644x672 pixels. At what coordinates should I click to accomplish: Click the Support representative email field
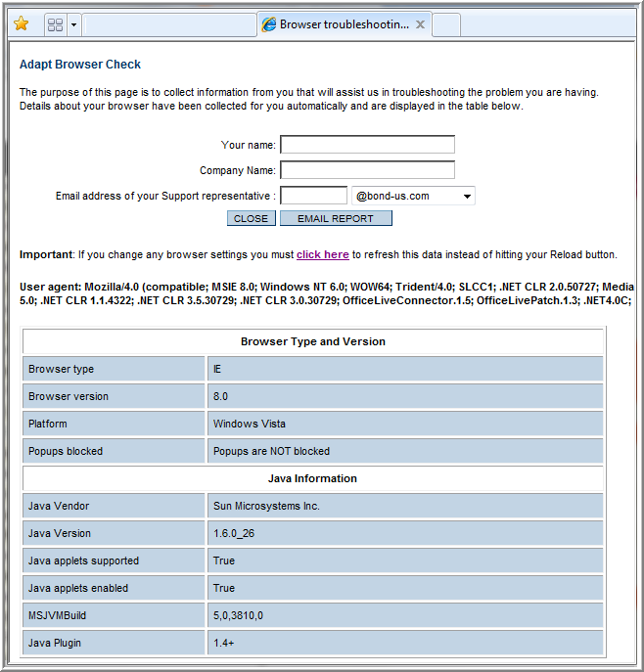tap(313, 196)
